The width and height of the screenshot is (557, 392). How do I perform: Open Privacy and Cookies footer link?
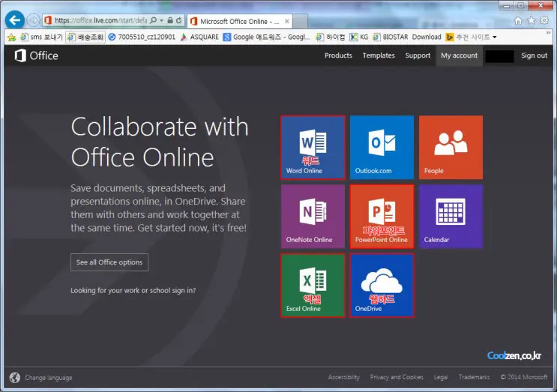click(397, 377)
